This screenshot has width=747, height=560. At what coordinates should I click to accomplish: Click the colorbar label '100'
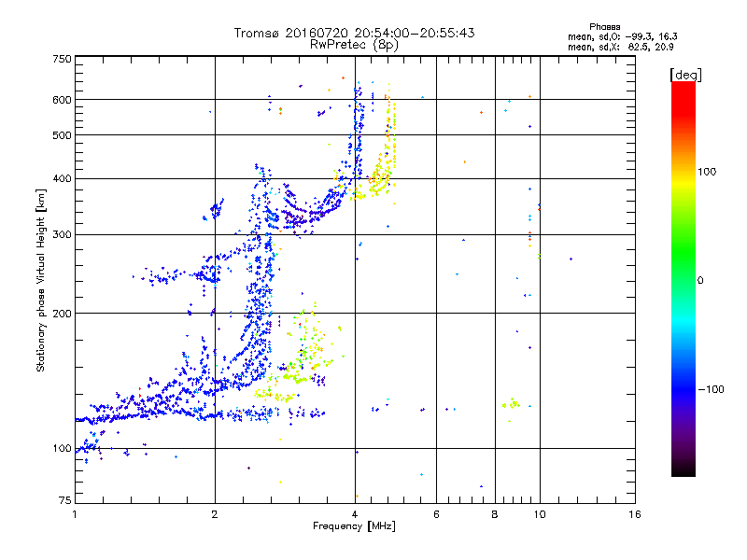pos(707,172)
